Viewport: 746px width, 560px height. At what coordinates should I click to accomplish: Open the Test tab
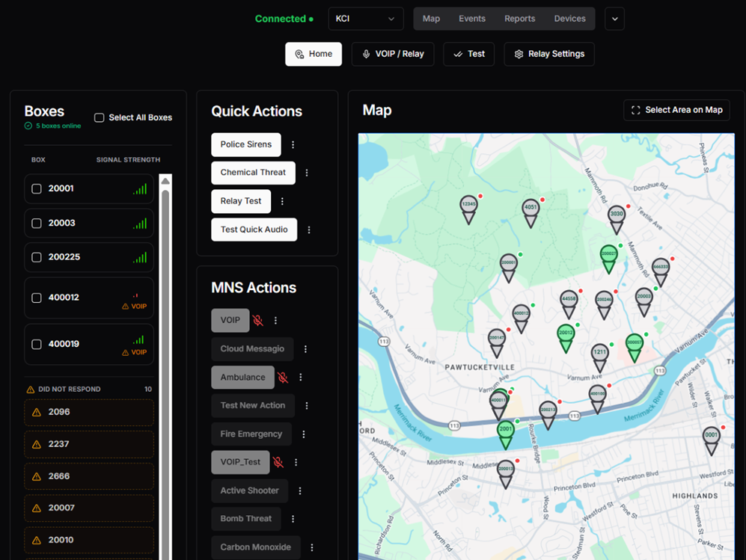point(469,54)
